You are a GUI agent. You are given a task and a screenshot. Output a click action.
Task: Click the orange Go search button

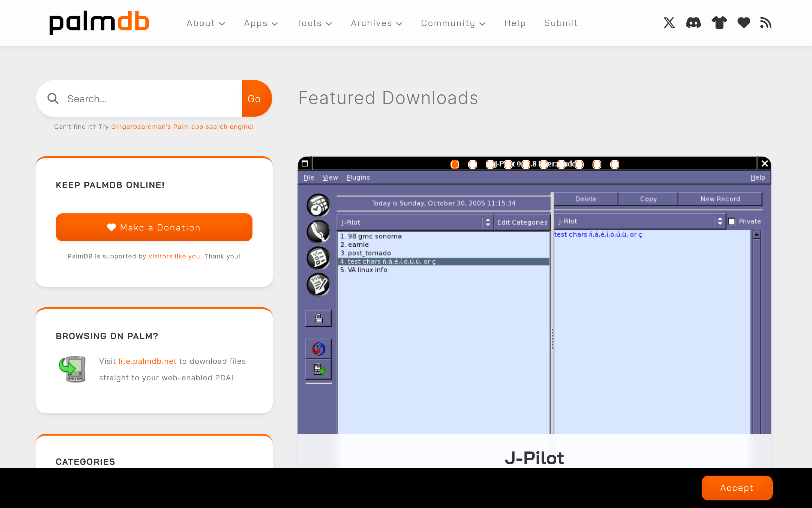pos(257,98)
